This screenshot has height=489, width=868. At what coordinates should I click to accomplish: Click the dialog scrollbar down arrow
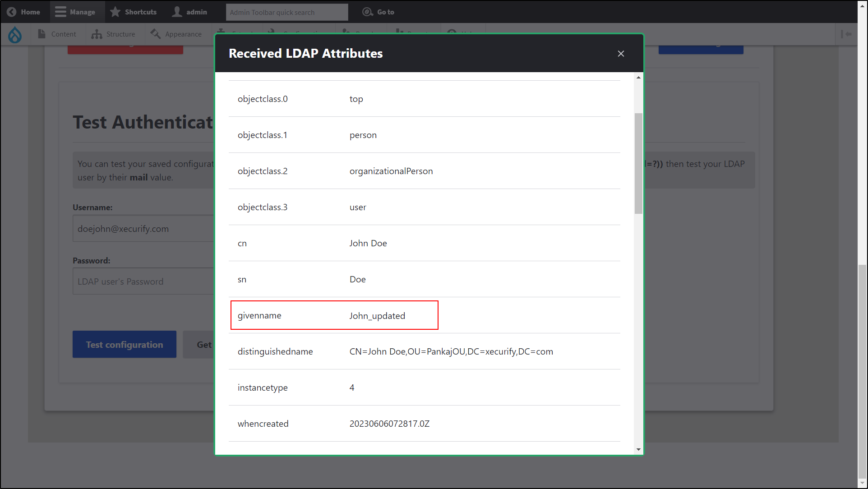[x=638, y=449]
